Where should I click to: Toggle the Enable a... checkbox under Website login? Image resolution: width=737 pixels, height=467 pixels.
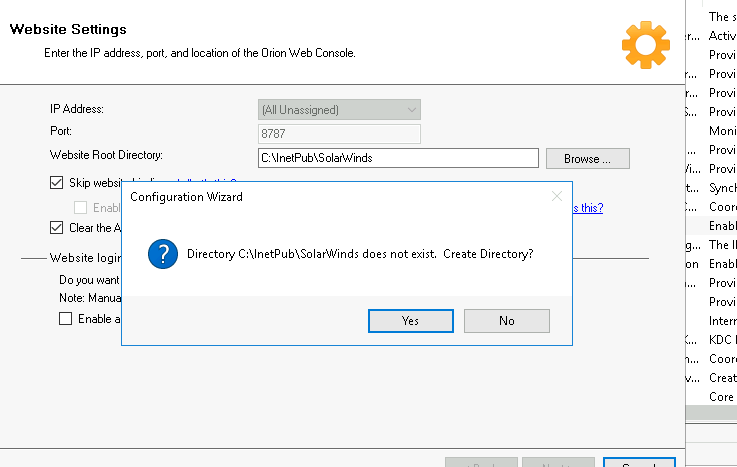pos(65,319)
